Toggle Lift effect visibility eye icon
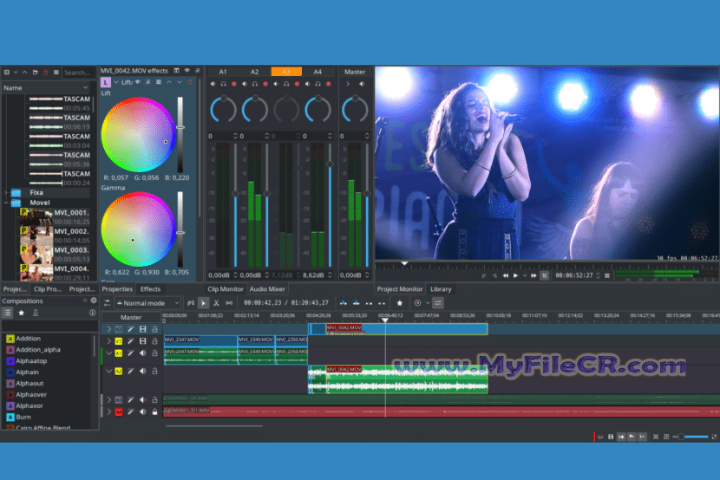This screenshot has width=720, height=480. 137,82
